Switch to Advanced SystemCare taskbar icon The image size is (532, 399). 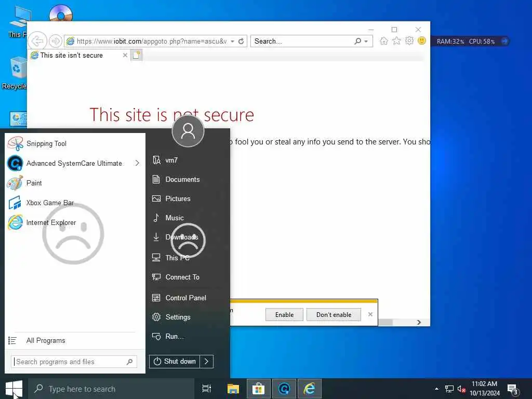coord(284,389)
